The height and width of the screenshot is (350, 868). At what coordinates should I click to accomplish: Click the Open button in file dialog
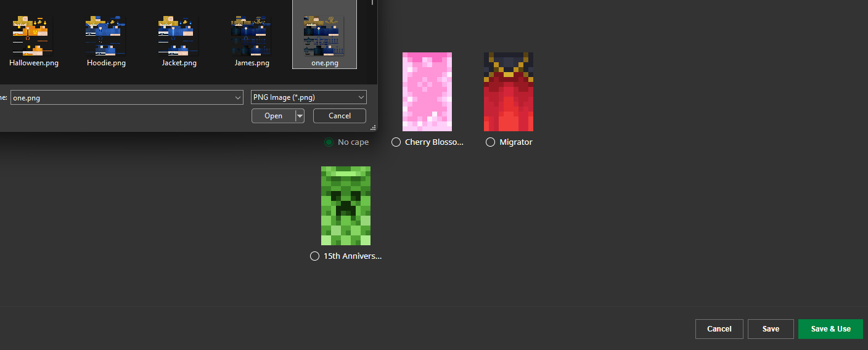(x=274, y=116)
